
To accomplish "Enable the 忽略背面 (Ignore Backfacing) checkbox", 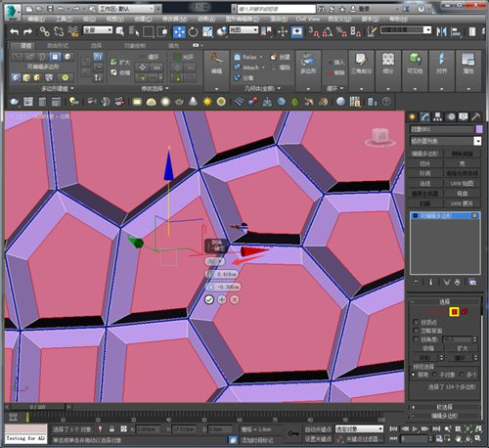I will coord(416,331).
